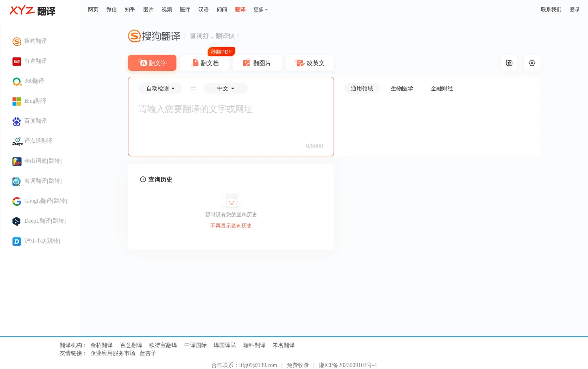
Task: Open the 中译国际 footer link
Action: (196, 345)
